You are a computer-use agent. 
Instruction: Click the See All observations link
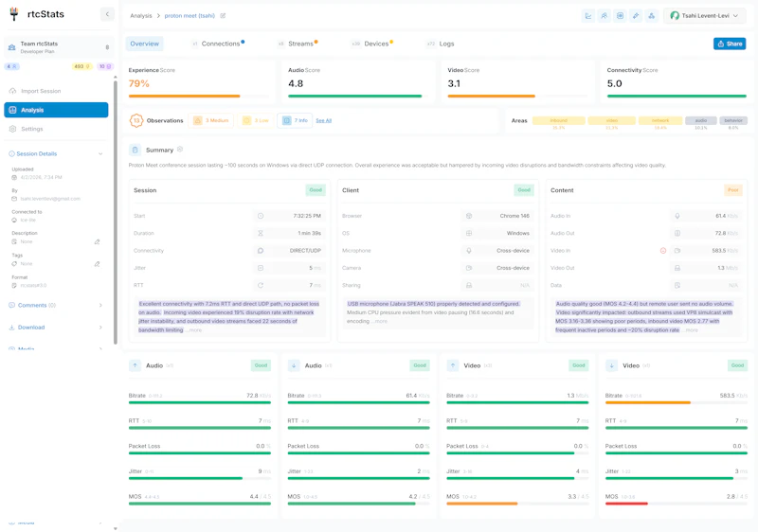click(323, 120)
